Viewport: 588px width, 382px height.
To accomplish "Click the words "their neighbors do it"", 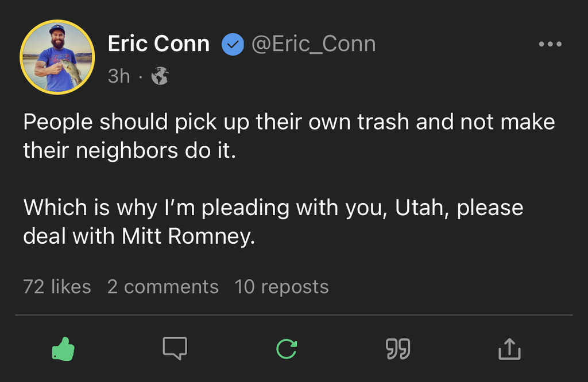I will point(129,151).
